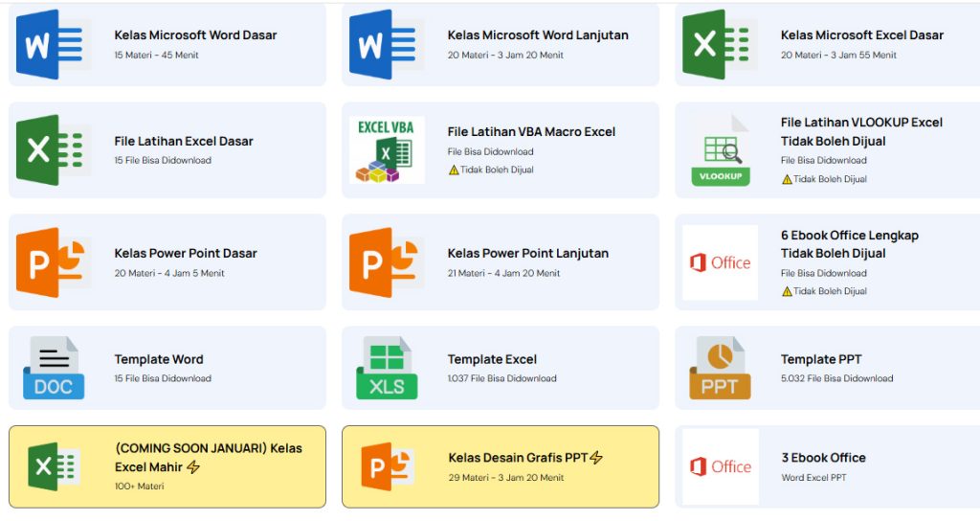Click the text '29 Materi - 3 Jam 20 Menit'

pyautogui.click(x=506, y=478)
